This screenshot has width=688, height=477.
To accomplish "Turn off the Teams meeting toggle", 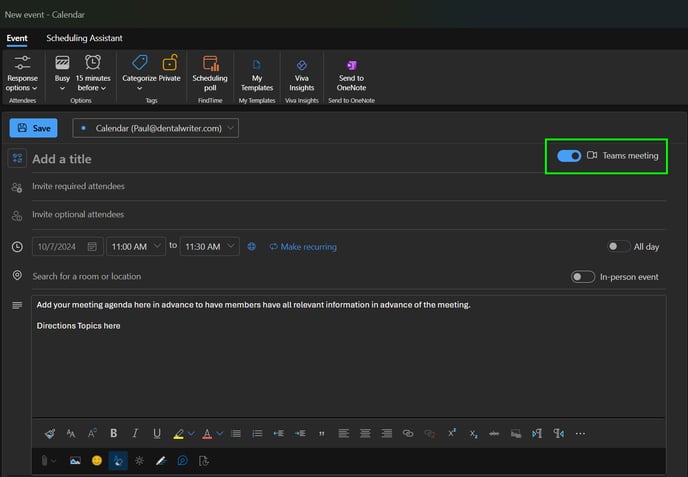I will pyautogui.click(x=569, y=156).
